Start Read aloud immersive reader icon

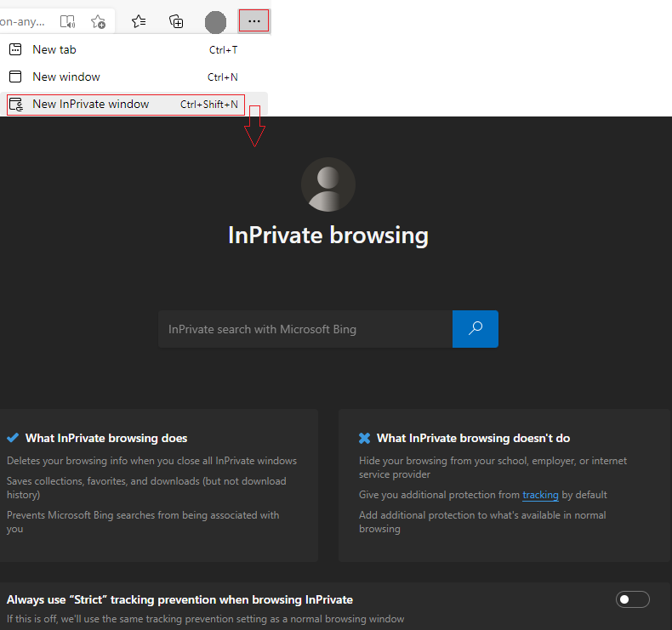tap(67, 21)
